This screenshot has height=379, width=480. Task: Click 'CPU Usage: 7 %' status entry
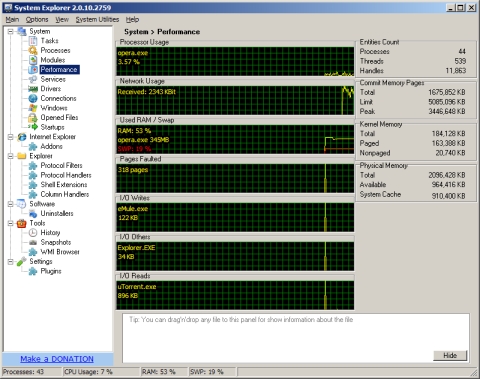pos(88,372)
